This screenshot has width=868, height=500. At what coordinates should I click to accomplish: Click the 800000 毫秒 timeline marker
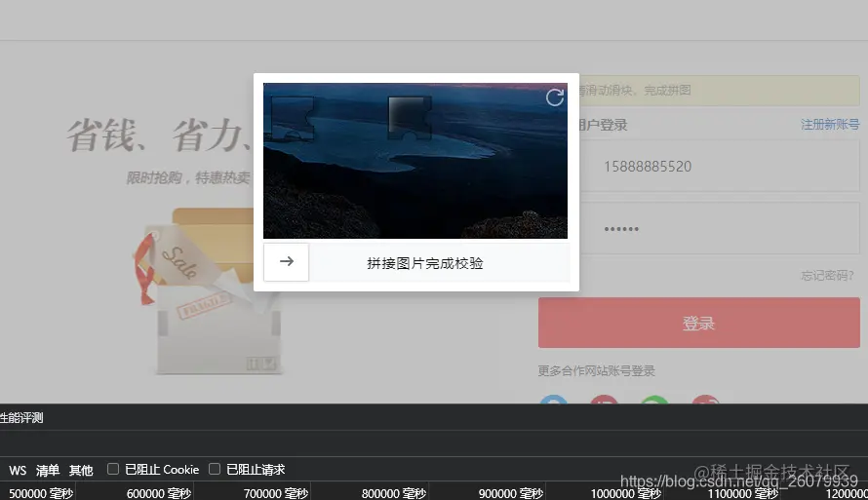pos(394,493)
